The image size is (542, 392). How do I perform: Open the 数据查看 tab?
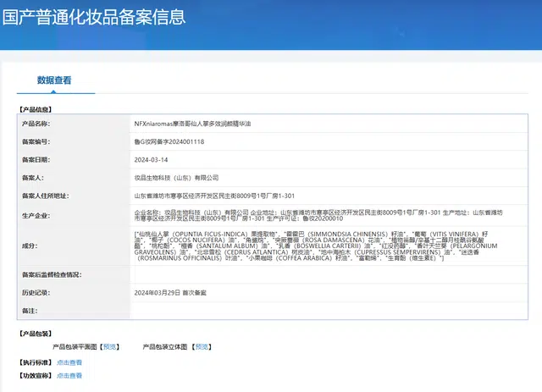(54, 80)
